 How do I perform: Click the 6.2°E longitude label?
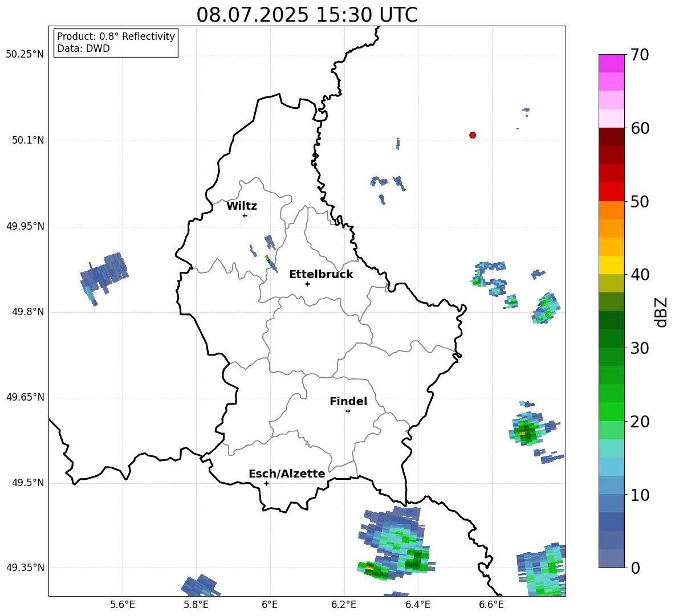tap(344, 605)
